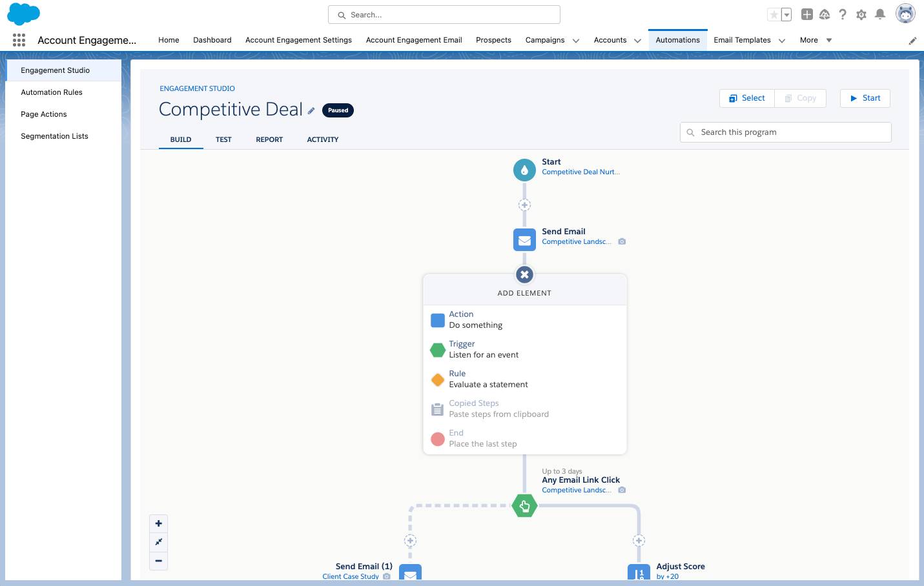Click the Start program button
Image resolution: width=924 pixels, height=586 pixels.
[x=865, y=98]
